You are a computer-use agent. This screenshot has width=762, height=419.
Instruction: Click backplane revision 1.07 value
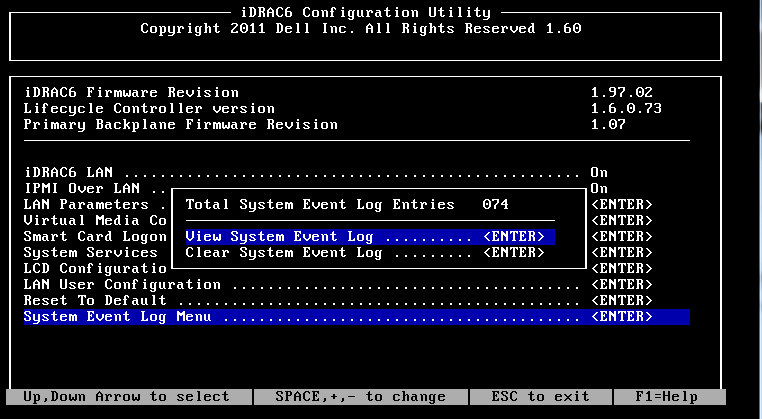[x=608, y=124]
